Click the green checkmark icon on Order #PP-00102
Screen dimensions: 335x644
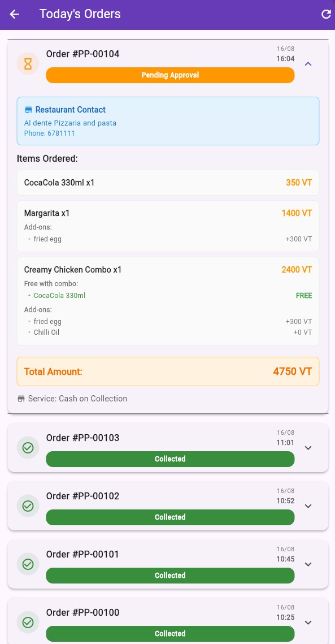(x=28, y=505)
